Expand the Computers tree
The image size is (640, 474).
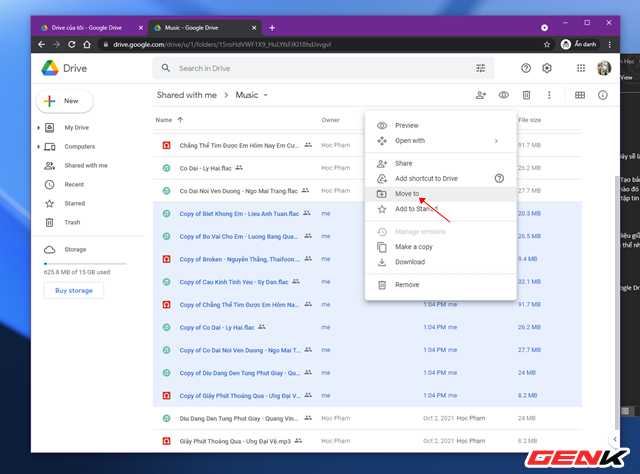(x=38, y=147)
